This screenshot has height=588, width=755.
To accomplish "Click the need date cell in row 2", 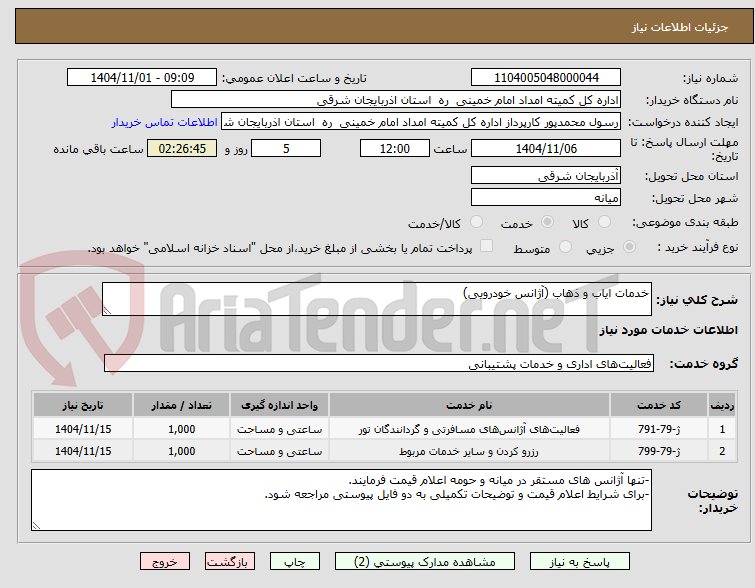I will (x=83, y=451).
